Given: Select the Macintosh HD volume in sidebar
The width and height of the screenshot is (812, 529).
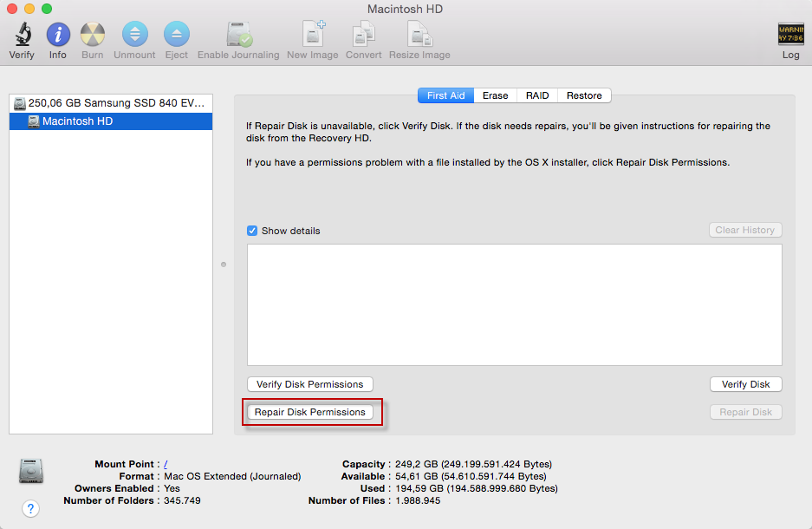Looking at the screenshot, I should (x=111, y=121).
